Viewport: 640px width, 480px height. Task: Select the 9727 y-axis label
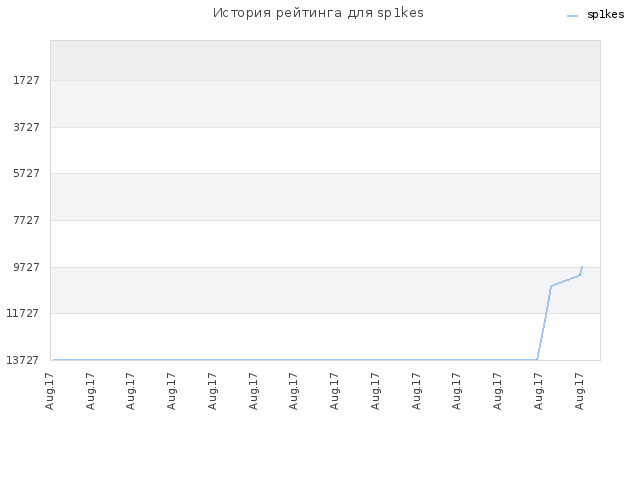(x=27, y=267)
